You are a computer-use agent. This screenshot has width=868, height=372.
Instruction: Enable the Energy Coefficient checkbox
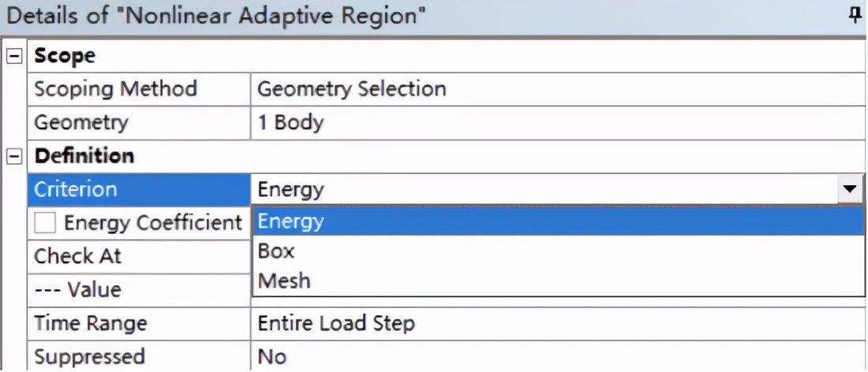click(x=45, y=223)
